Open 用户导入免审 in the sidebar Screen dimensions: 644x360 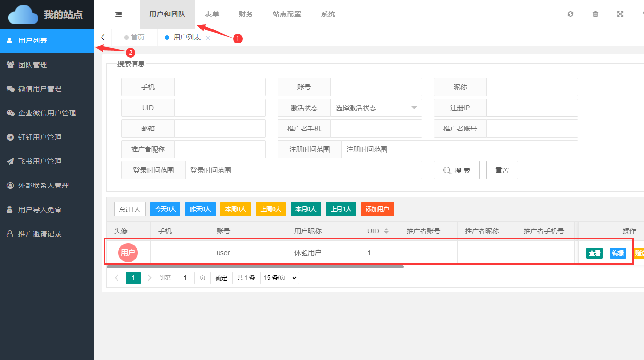(x=40, y=210)
